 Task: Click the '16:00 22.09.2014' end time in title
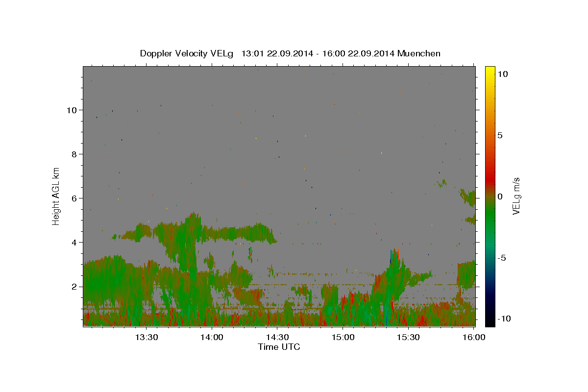(359, 53)
